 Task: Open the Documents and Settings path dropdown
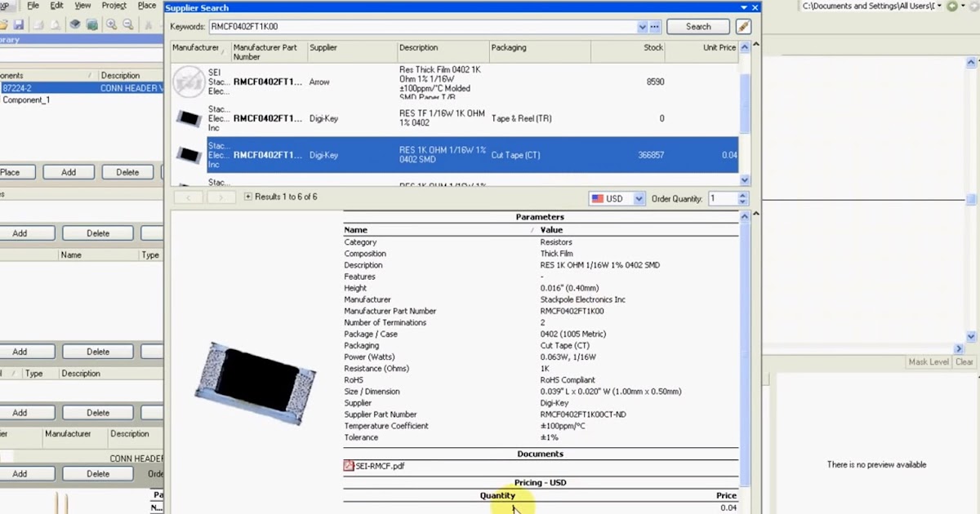pyautogui.click(x=938, y=7)
